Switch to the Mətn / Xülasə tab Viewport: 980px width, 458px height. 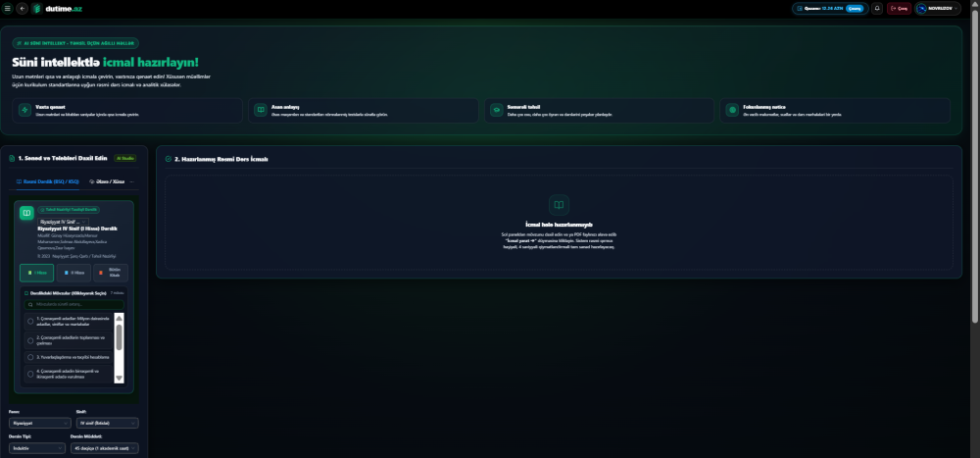(x=106, y=181)
